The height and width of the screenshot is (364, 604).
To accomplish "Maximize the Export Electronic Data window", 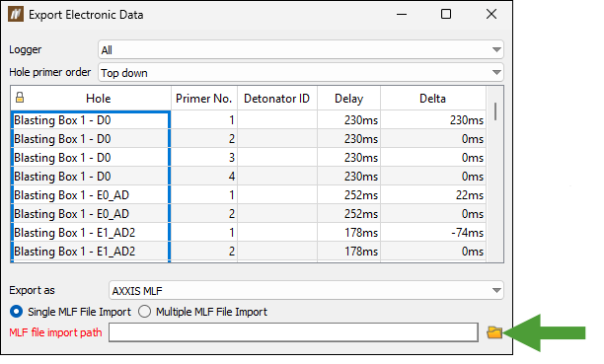I will coord(446,14).
